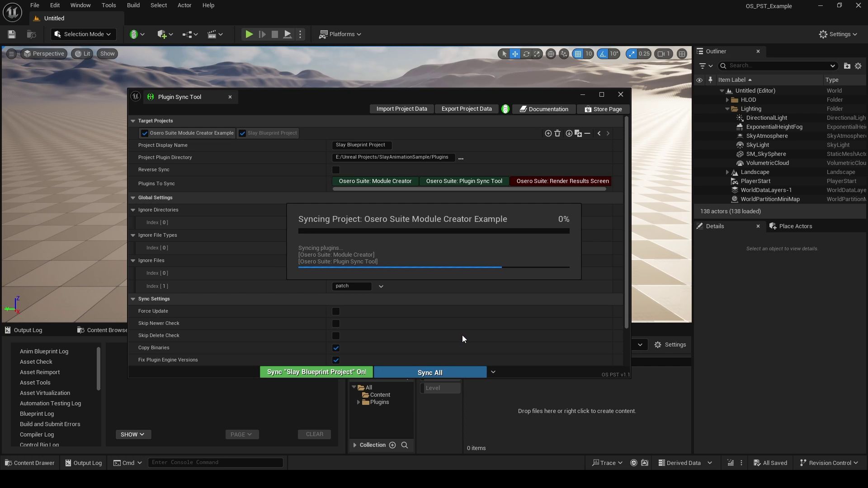The width and height of the screenshot is (868, 488).
Task: Go to next target project arrow
Action: [x=608, y=133]
